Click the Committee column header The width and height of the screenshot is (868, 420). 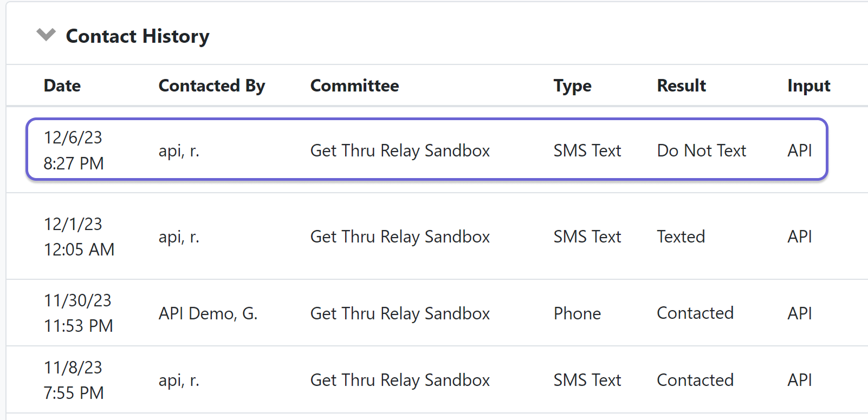[x=354, y=85]
